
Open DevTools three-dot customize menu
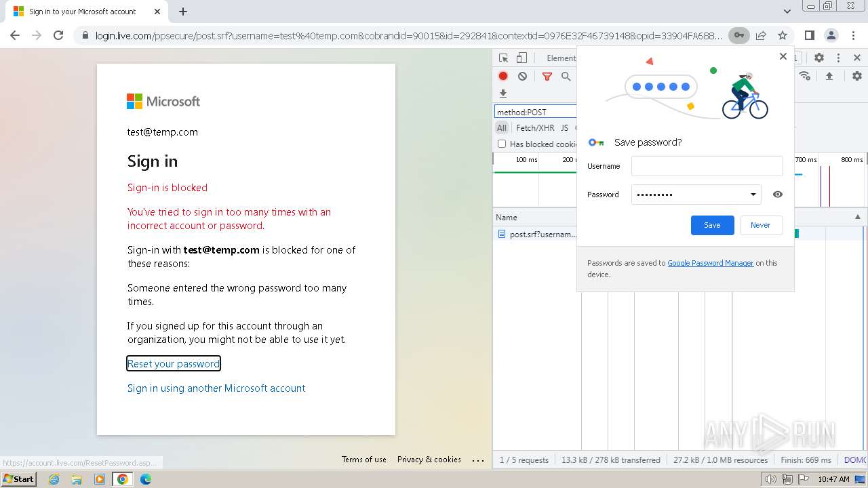pos(838,58)
